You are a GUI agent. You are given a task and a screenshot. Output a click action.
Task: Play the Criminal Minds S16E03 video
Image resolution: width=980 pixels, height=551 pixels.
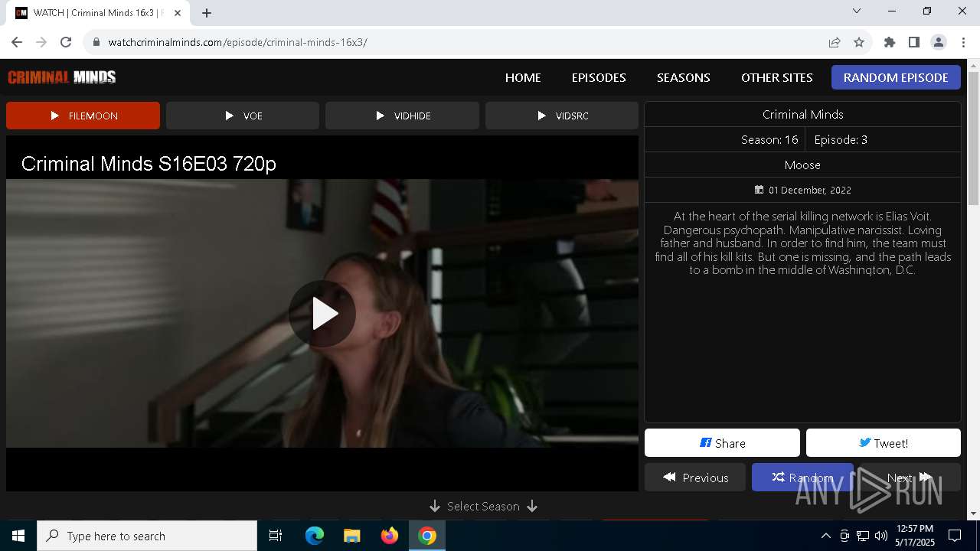pyautogui.click(x=322, y=314)
